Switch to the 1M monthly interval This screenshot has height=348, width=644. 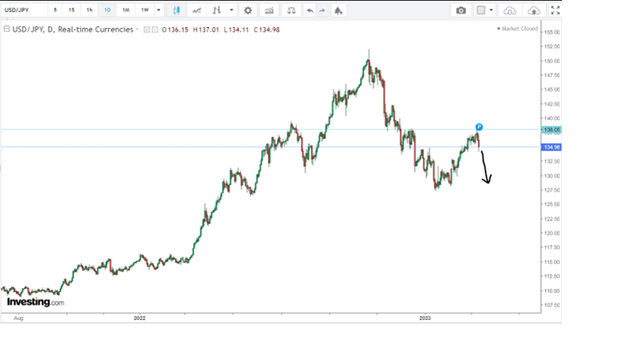(126, 10)
